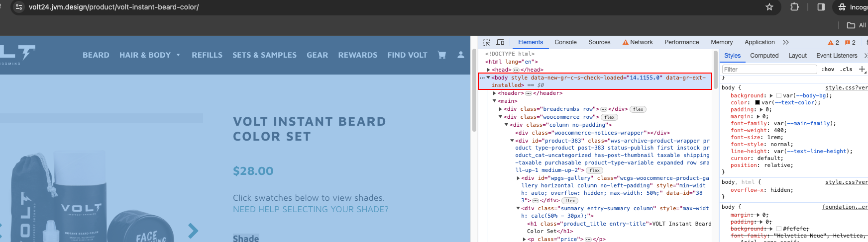This screenshot has width=868, height=242.
Task: Collapse the main element node
Action: (495, 101)
